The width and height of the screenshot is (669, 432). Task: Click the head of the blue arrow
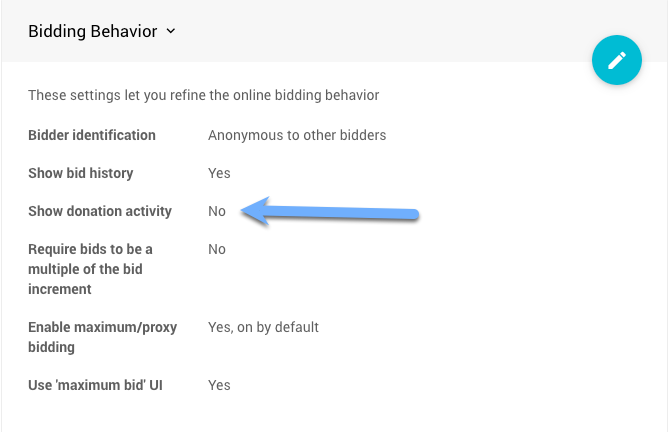click(x=252, y=209)
